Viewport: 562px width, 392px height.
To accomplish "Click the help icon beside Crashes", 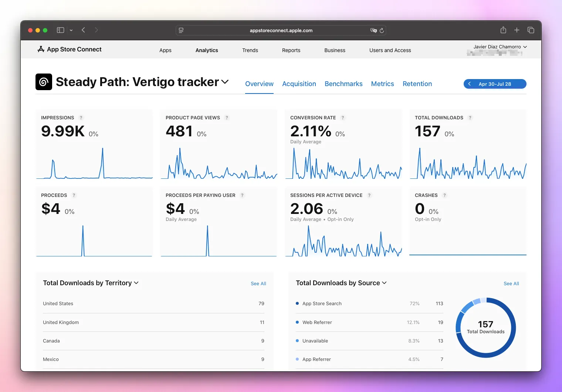I will (444, 195).
